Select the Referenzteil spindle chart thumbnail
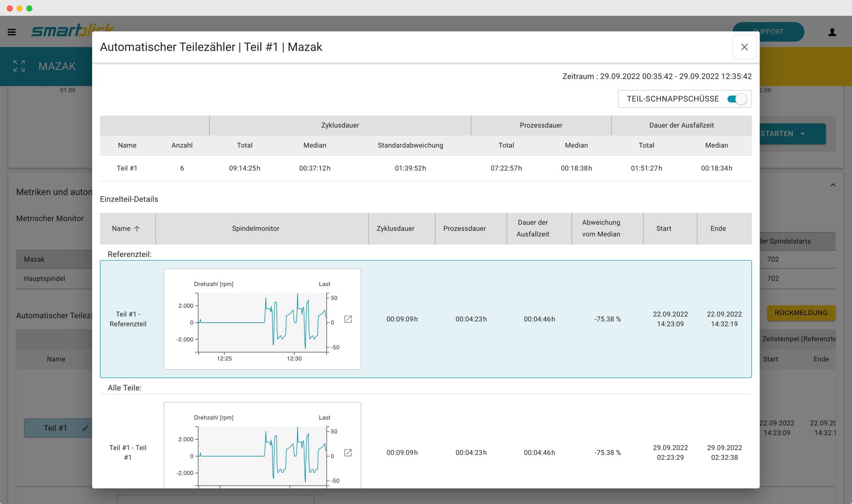The image size is (852, 504). (x=262, y=319)
